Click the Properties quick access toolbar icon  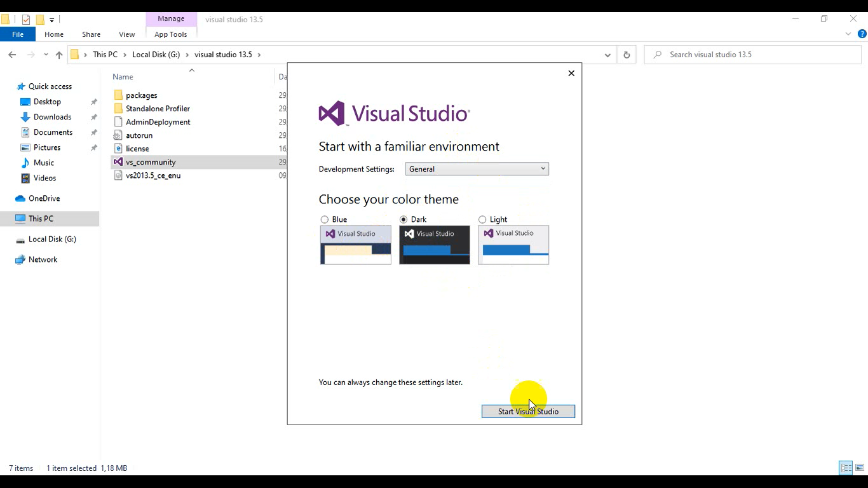coord(26,20)
